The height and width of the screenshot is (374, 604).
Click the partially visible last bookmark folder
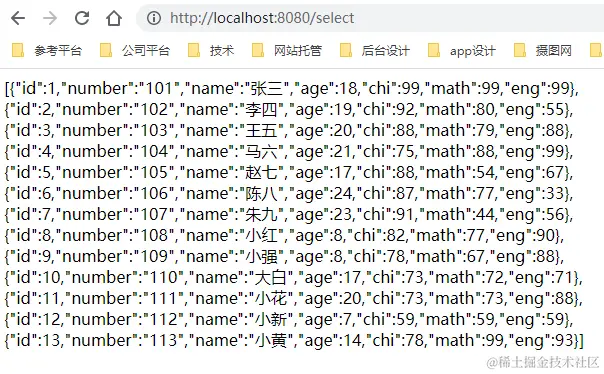[x=596, y=50]
